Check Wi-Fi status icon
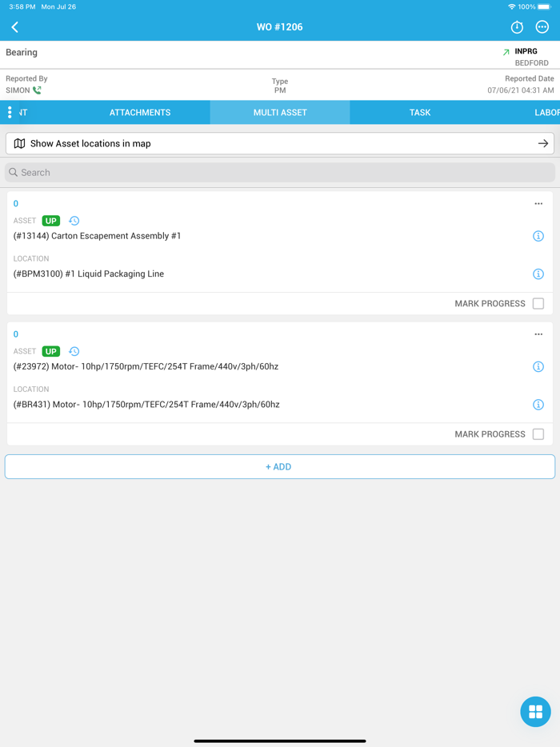Image resolution: width=560 pixels, height=747 pixels. 511,6
